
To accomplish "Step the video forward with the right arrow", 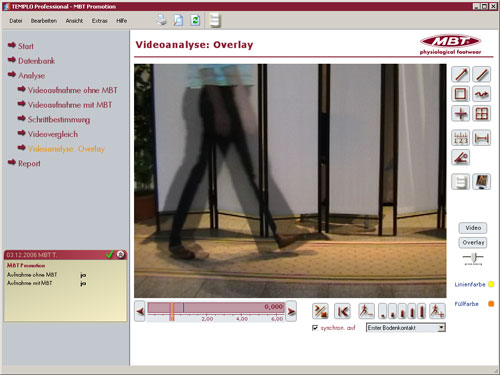I will click(x=291, y=311).
